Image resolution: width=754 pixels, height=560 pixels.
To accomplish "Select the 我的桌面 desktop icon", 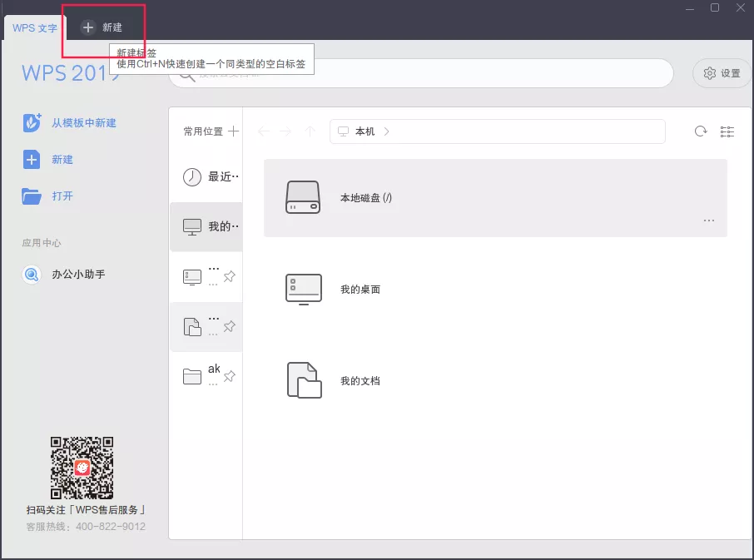I will click(x=304, y=290).
